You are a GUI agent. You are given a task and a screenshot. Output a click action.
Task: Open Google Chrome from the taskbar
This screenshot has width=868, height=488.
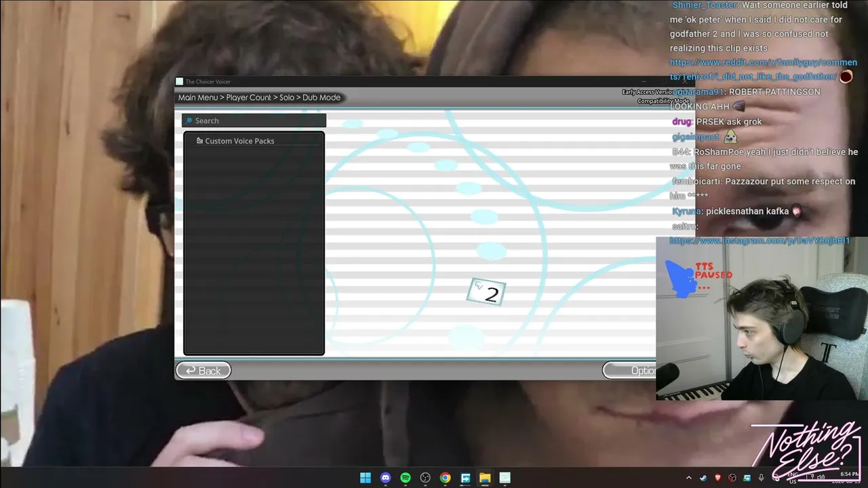445,478
